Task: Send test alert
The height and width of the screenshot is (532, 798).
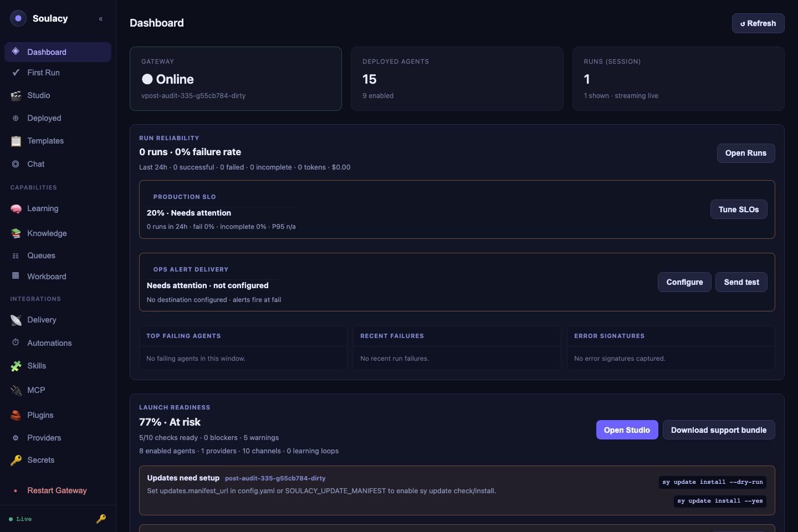Action: click(741, 282)
